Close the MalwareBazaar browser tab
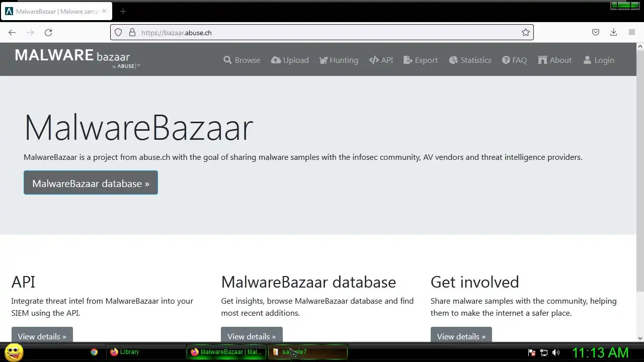This screenshot has width=644, height=362. [104, 11]
